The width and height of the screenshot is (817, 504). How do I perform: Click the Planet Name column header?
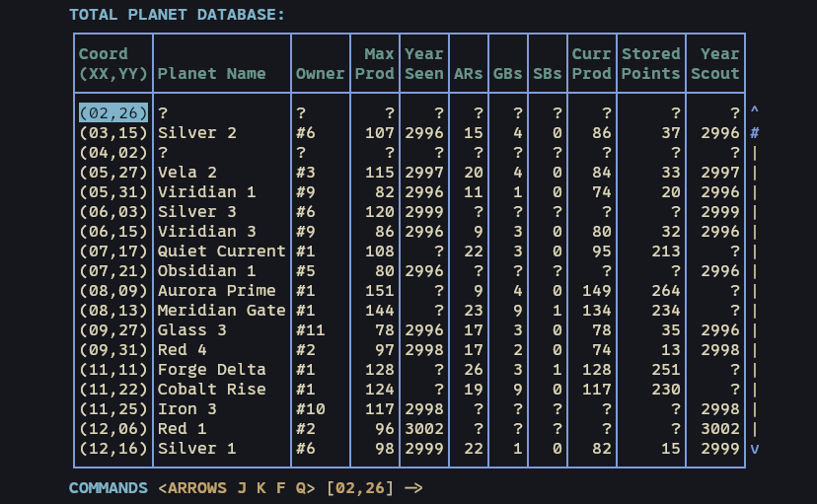tap(211, 73)
